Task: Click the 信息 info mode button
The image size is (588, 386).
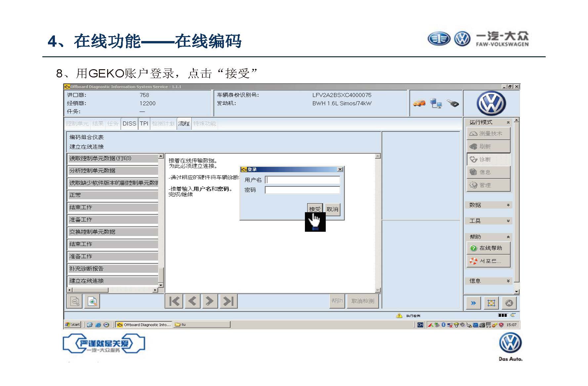Action: point(488,172)
